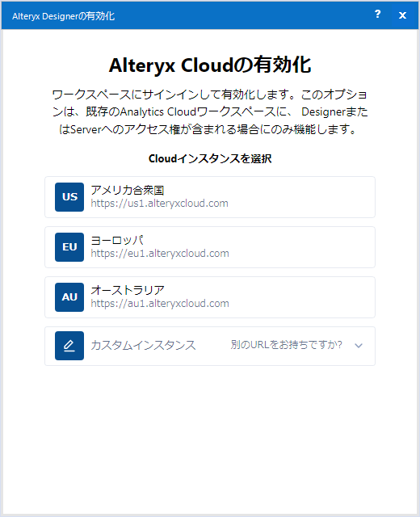Click the AU region badge icon
420x517 pixels.
pos(69,297)
